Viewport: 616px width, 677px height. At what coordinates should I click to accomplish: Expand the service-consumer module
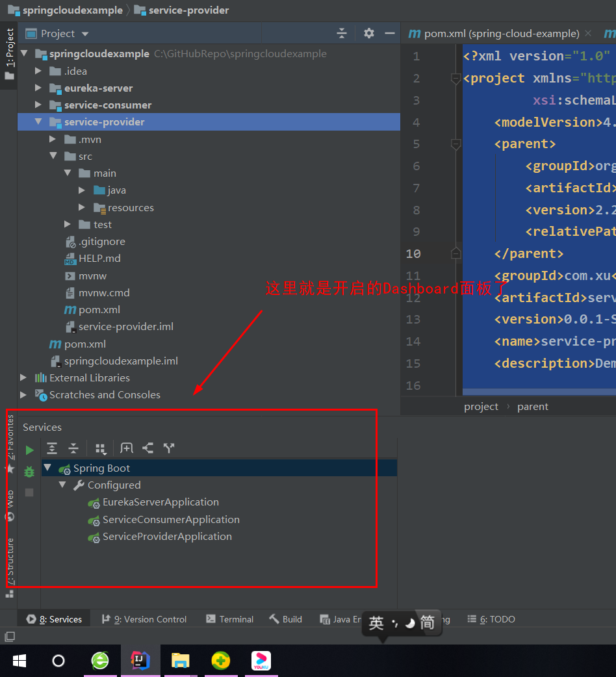point(38,105)
